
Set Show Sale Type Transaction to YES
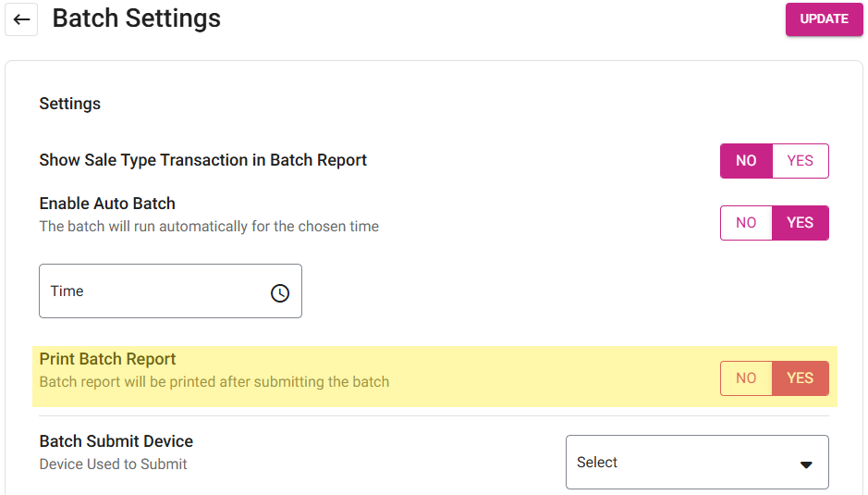[x=800, y=161]
